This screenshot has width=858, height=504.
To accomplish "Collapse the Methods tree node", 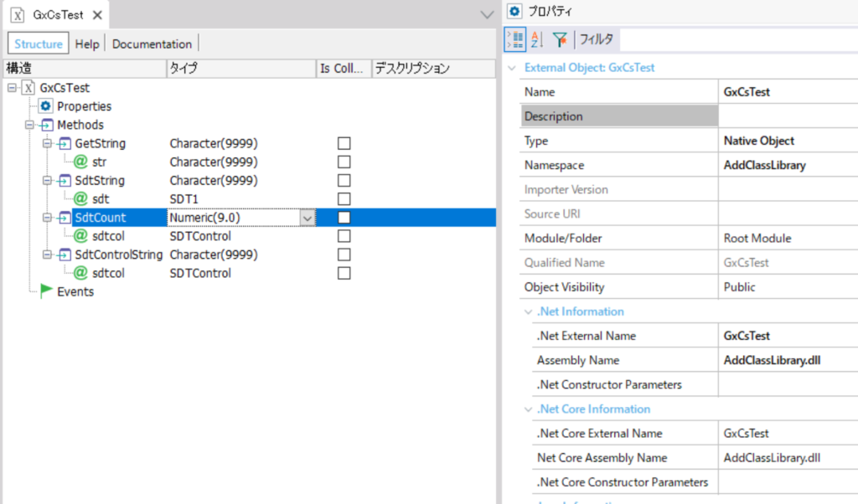I will click(29, 125).
